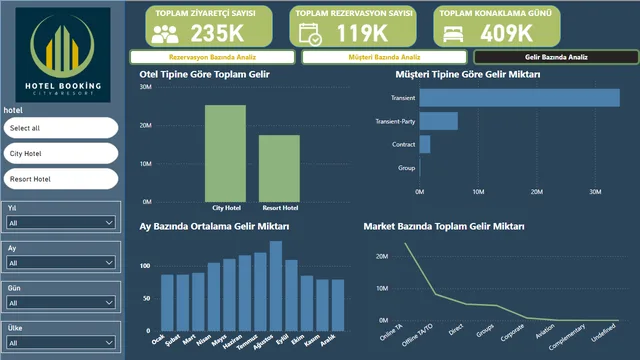Select the City Hotel green bar
Image resolution: width=640 pixels, height=360 pixels.
click(225, 153)
